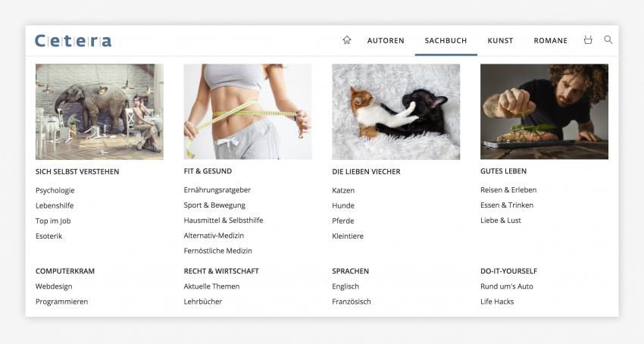Open the Life Hacks link
Image resolution: width=644 pixels, height=344 pixels.
[x=497, y=302]
